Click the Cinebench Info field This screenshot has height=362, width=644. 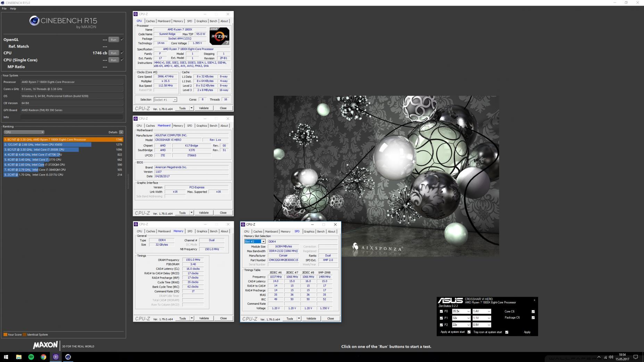pyautogui.click(x=72, y=117)
